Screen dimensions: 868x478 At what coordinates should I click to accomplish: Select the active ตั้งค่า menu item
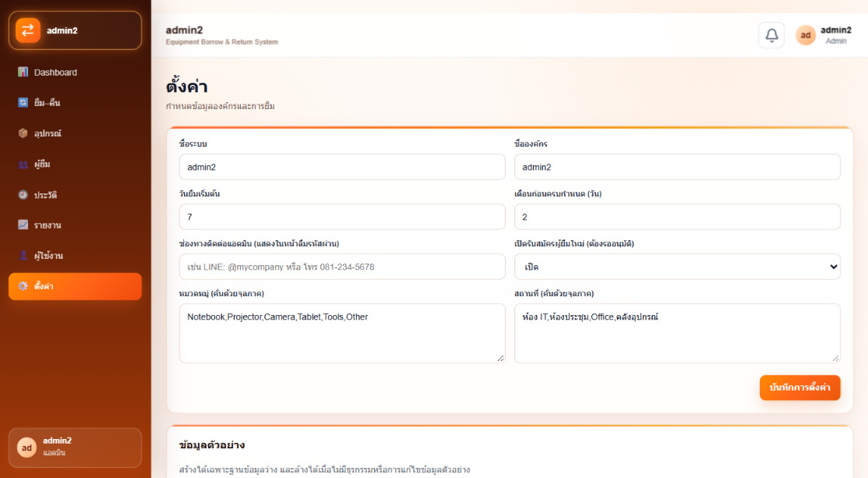[x=76, y=286]
